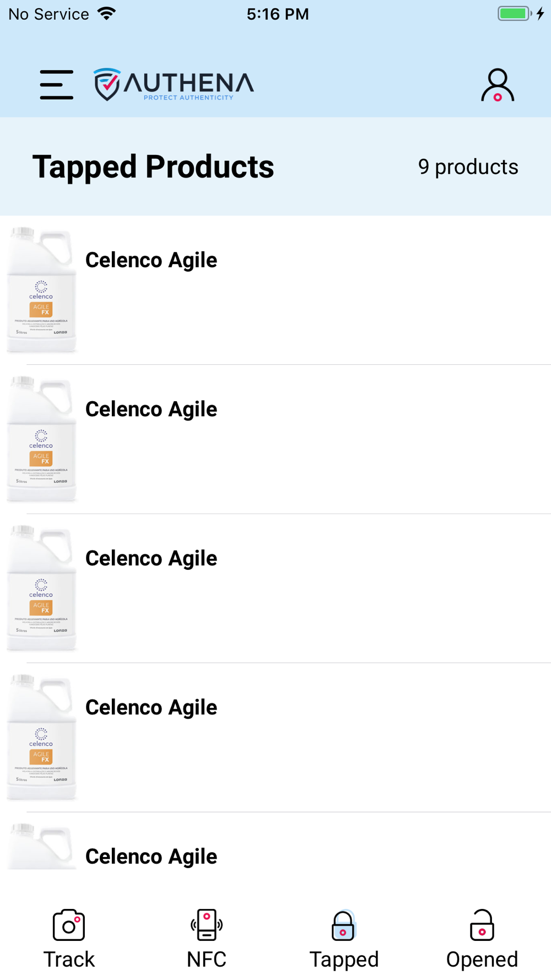The width and height of the screenshot is (551, 980).
Task: Open the partially visible fifth Celenco Agile
Action: coord(151,856)
